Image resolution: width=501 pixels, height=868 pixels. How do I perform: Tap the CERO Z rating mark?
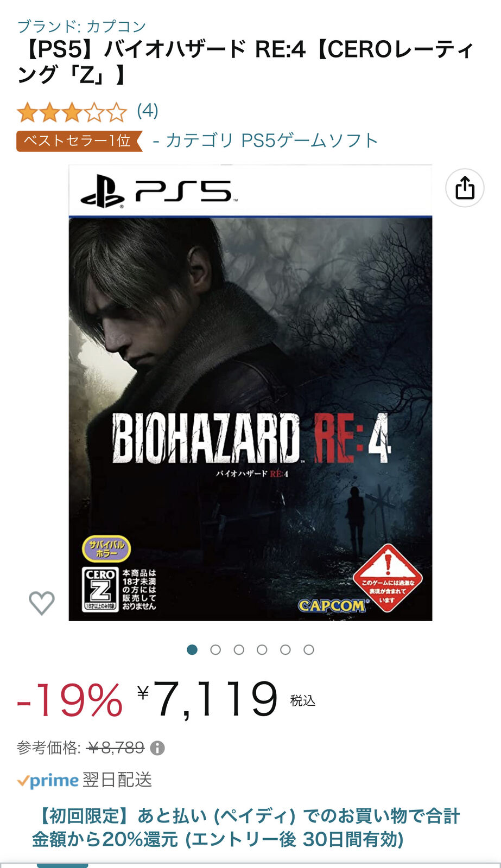(x=100, y=589)
